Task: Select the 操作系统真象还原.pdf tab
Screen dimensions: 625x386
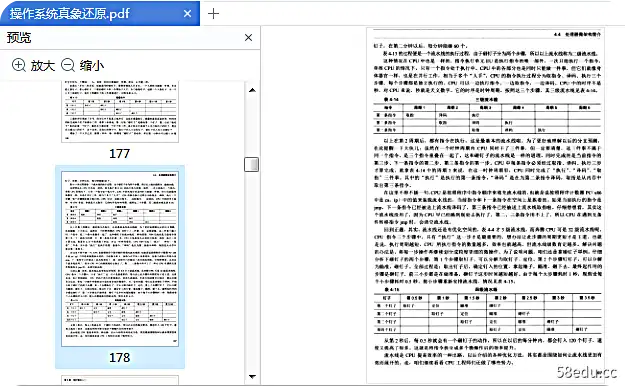Action: click(100, 14)
